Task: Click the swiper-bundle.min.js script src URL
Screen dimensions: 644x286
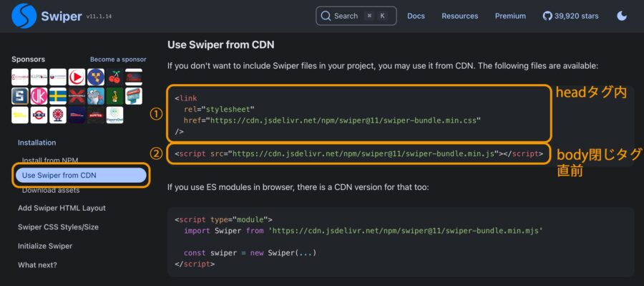Action: (364, 153)
